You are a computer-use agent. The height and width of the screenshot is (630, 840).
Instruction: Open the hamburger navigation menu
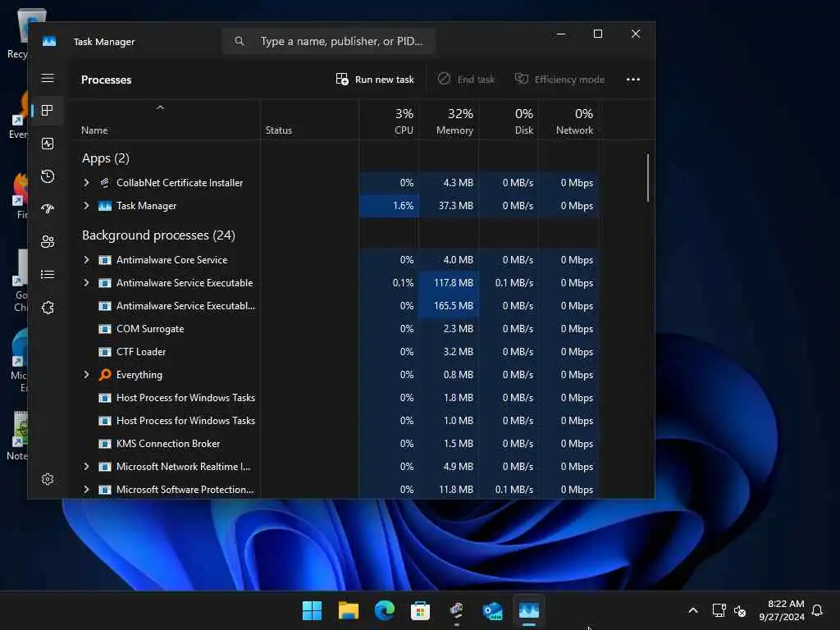[x=48, y=78]
